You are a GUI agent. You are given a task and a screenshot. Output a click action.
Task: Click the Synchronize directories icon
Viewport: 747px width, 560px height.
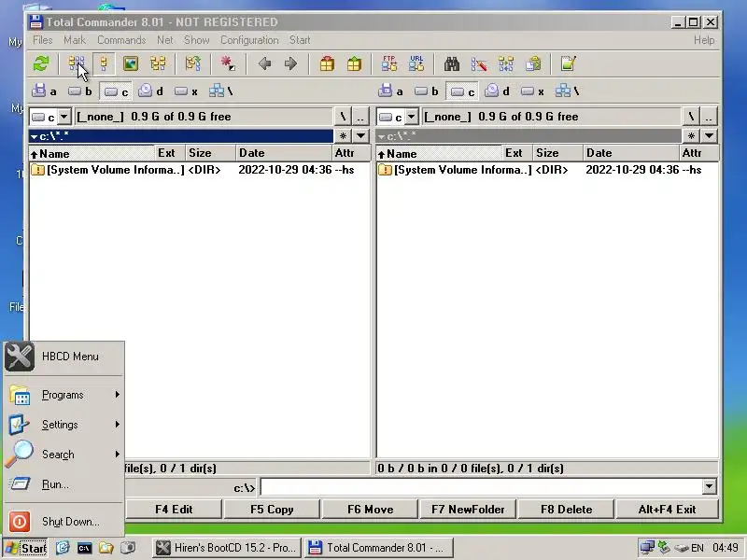click(x=506, y=63)
